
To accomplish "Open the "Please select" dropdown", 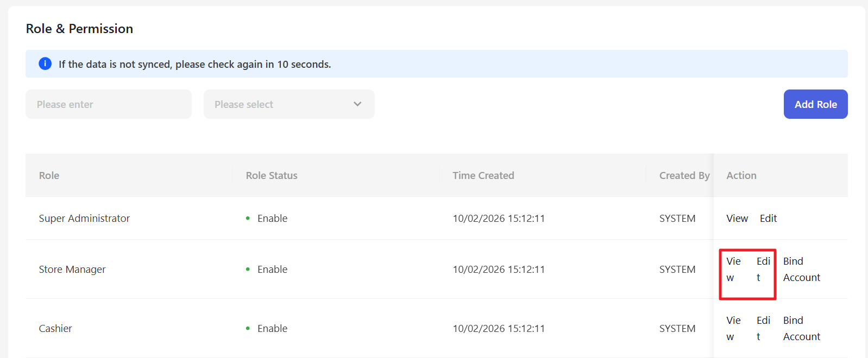I will (288, 104).
